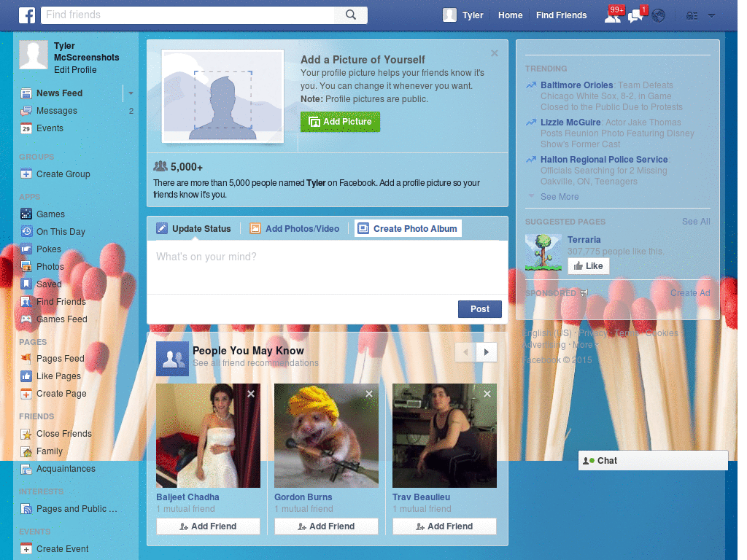Click the Facebook logo icon
The image size is (747, 560).
(27, 15)
